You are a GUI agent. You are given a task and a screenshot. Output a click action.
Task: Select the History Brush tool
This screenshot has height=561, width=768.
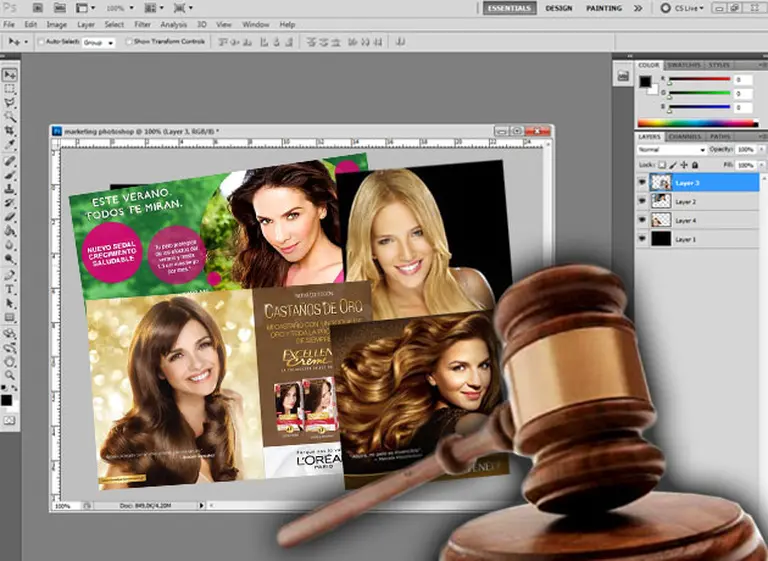point(10,202)
